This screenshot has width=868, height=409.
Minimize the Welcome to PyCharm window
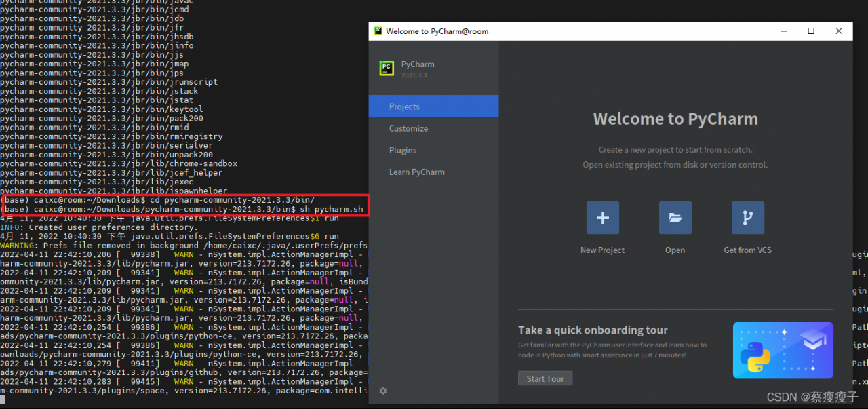[x=783, y=31]
